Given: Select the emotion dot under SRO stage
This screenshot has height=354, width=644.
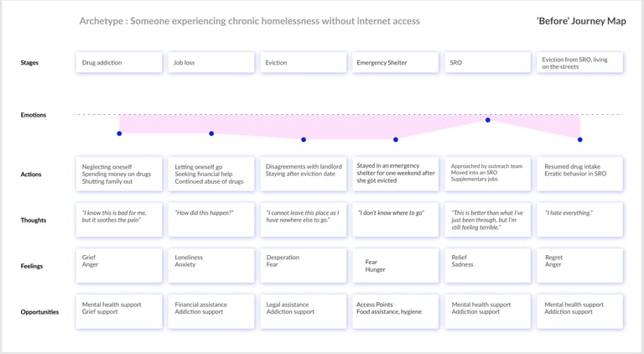Looking at the screenshot, I should point(487,120).
